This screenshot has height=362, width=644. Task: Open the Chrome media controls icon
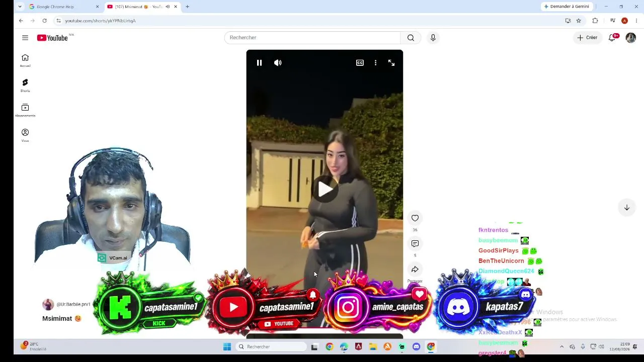(612, 21)
